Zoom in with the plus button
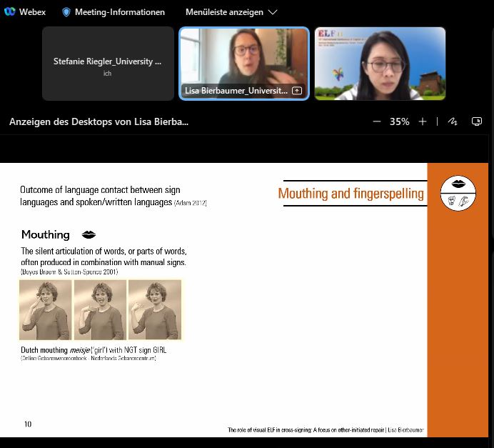This screenshot has height=448, width=494. pyautogui.click(x=423, y=121)
